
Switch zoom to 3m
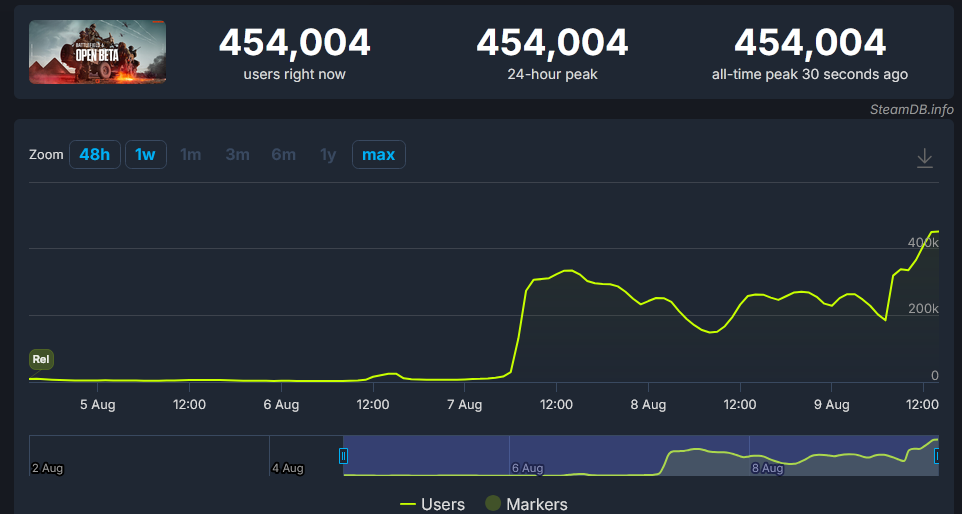[x=237, y=155]
